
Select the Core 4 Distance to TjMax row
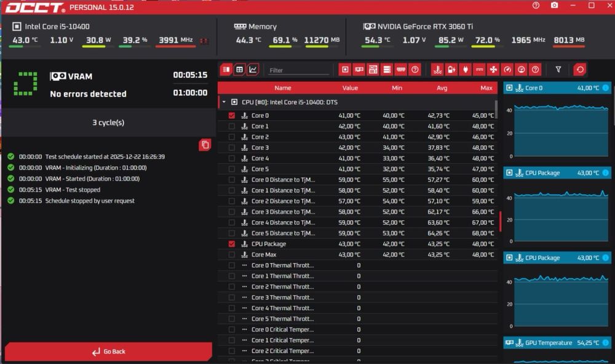[357, 223]
